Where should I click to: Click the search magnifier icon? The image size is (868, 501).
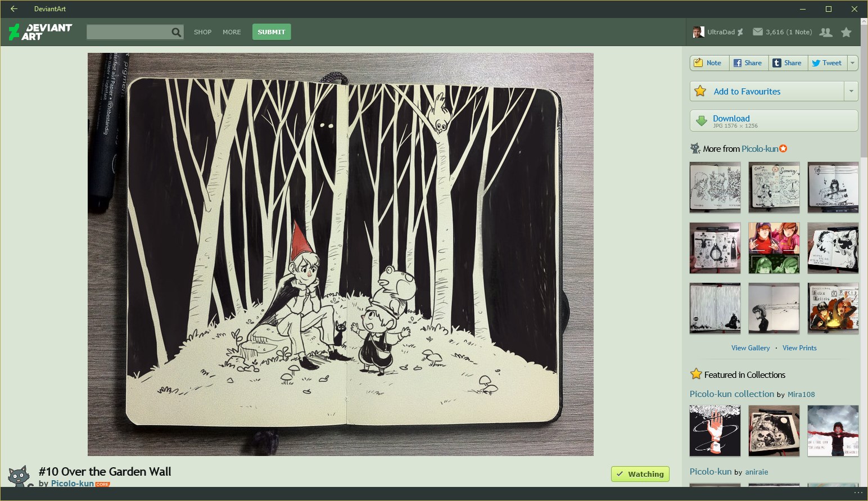click(x=177, y=32)
